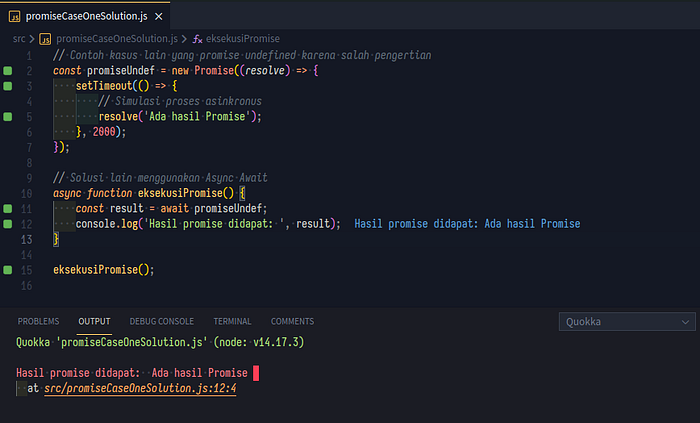Click the promiseCaseOneSolution.js breadcrumb

(x=117, y=39)
